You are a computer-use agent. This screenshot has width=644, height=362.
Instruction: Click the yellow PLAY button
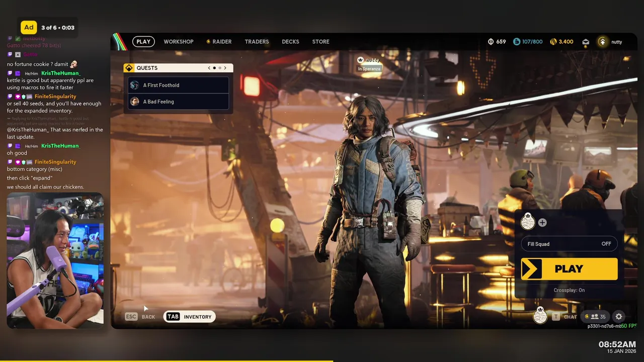[x=569, y=269]
